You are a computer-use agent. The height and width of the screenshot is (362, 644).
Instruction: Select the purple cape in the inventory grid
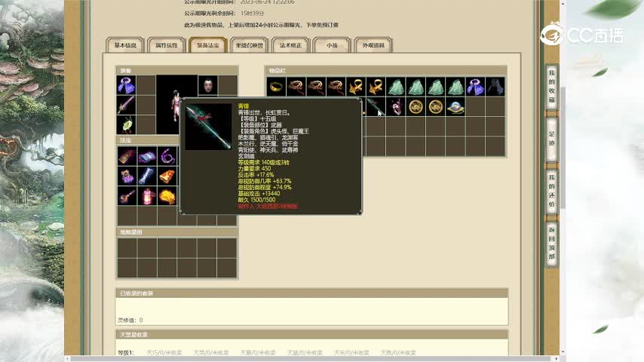pyautogui.click(x=476, y=87)
